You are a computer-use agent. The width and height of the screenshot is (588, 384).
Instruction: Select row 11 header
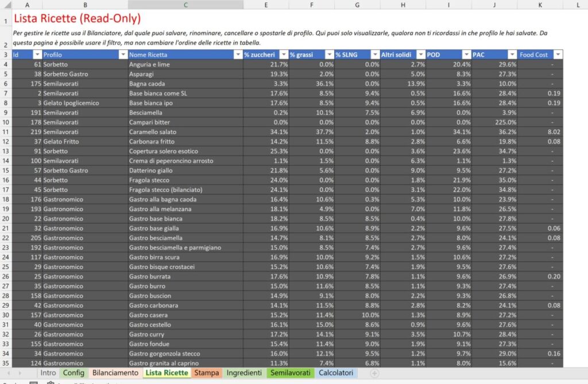[6, 132]
